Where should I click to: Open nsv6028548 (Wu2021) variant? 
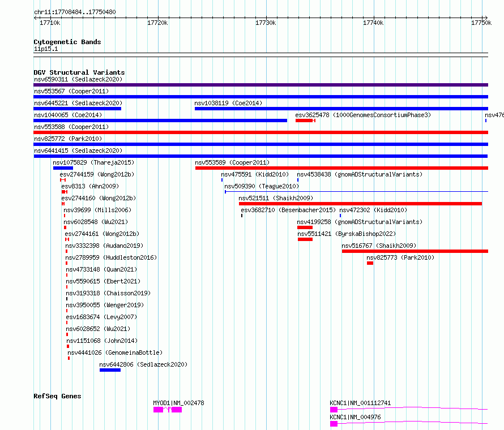pyautogui.click(x=96, y=222)
